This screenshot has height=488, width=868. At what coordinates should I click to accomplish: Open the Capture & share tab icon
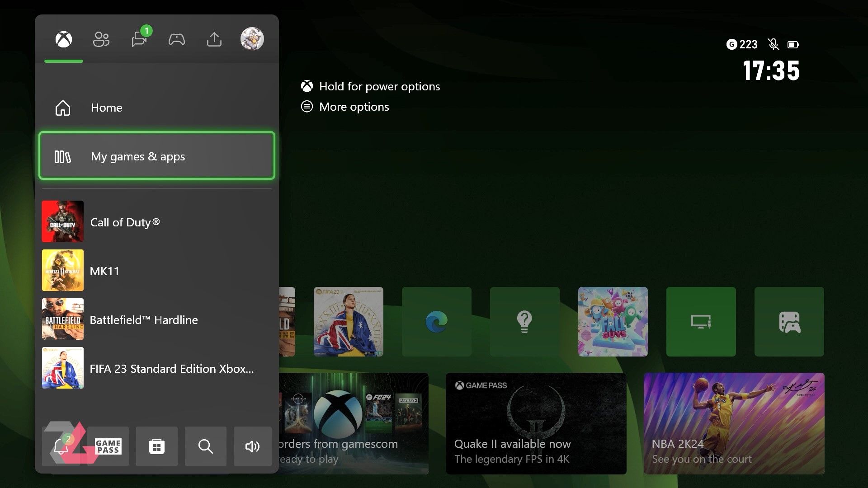[x=214, y=40]
